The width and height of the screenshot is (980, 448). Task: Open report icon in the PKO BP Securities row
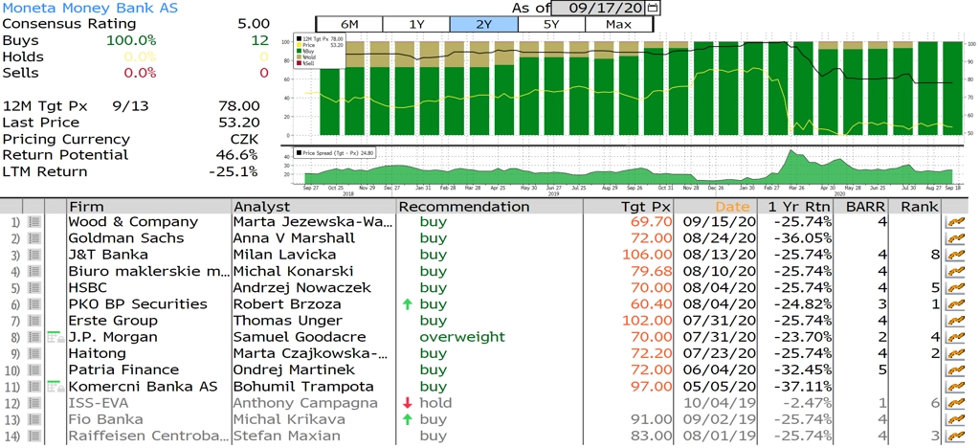coord(34,304)
